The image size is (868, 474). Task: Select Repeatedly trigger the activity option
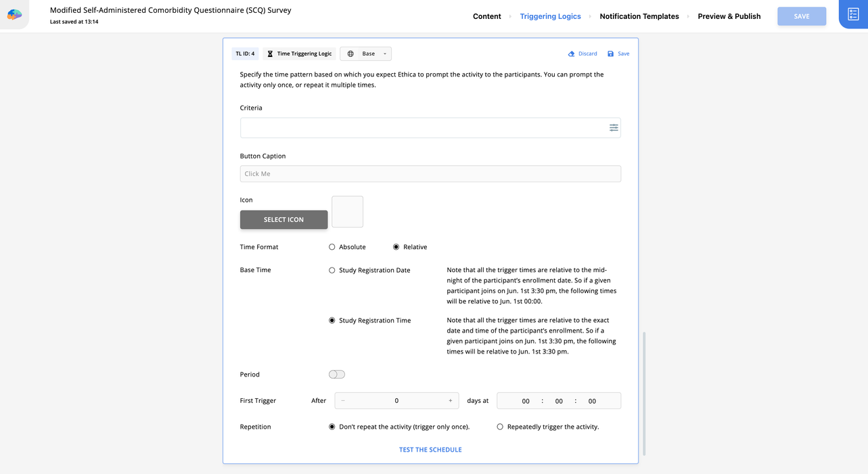[500, 427]
